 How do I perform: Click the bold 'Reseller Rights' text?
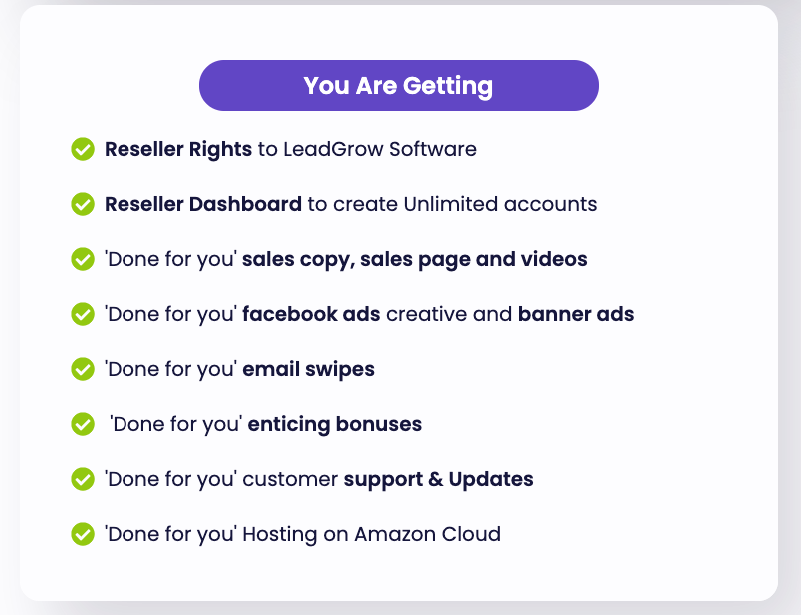point(178,150)
